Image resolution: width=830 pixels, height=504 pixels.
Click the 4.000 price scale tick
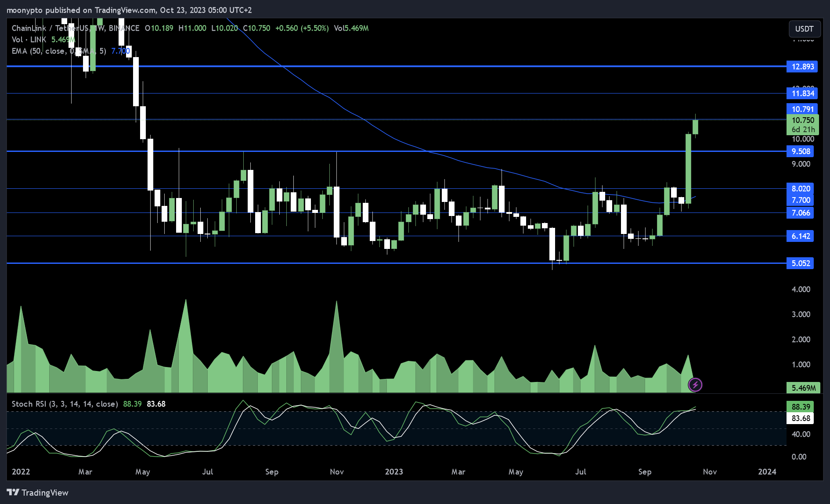(801, 289)
